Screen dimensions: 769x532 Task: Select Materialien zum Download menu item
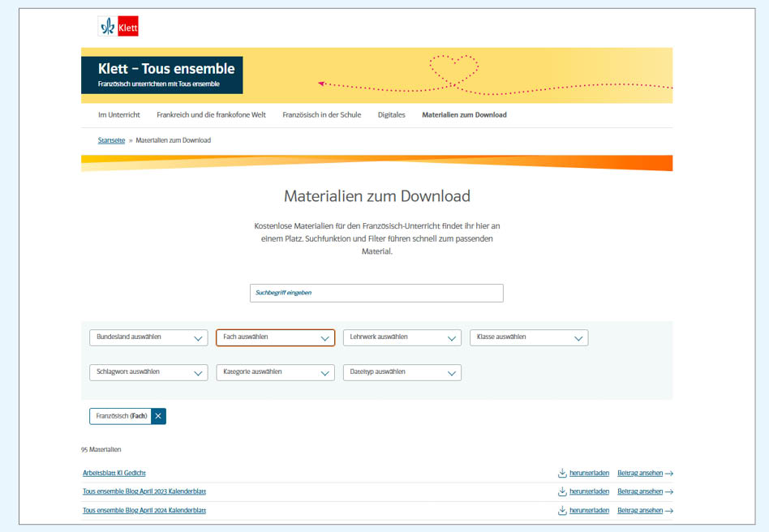click(465, 114)
